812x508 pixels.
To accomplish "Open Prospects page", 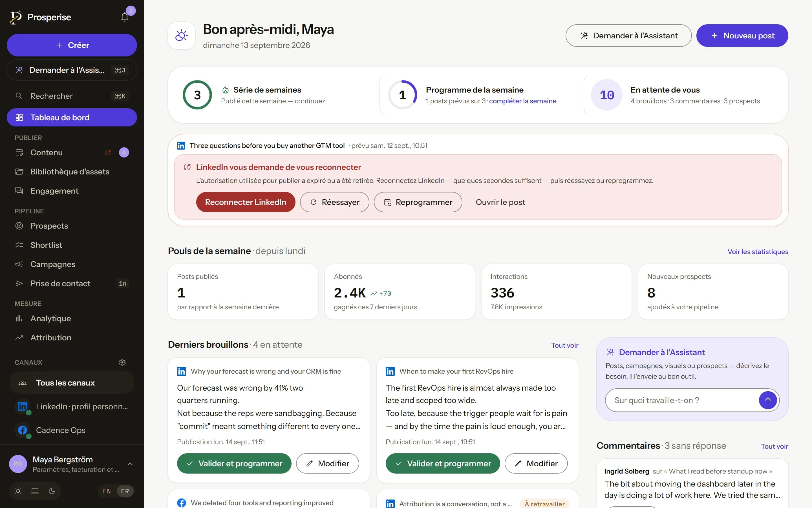I will tap(72, 226).
